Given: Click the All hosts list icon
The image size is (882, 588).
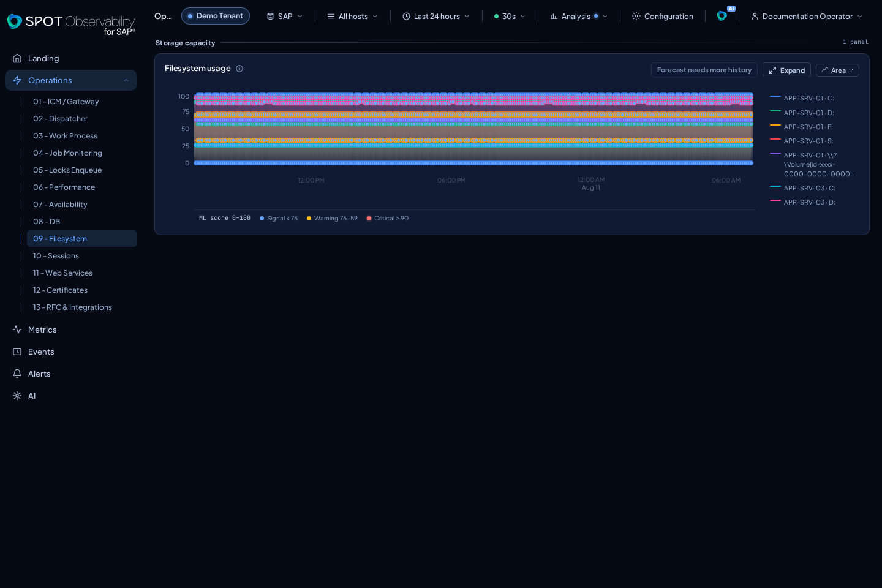Looking at the screenshot, I should 331,17.
